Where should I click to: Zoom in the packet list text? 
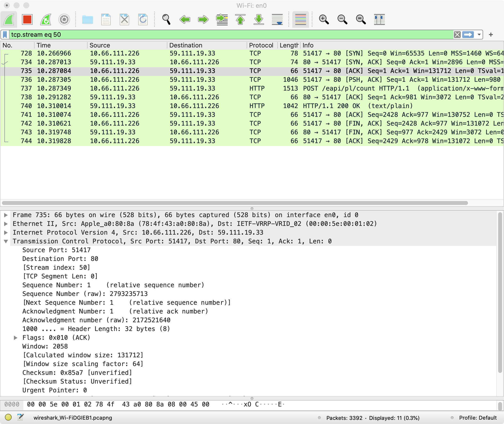pos(324,19)
